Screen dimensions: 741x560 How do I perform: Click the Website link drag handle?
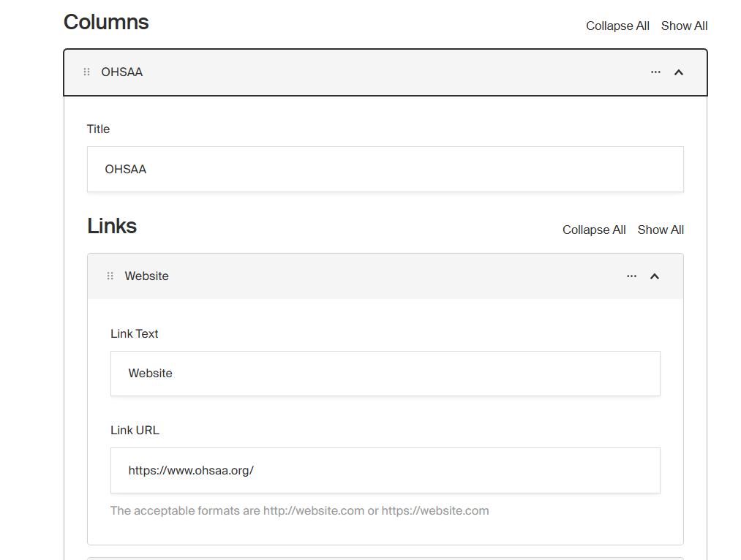point(110,276)
